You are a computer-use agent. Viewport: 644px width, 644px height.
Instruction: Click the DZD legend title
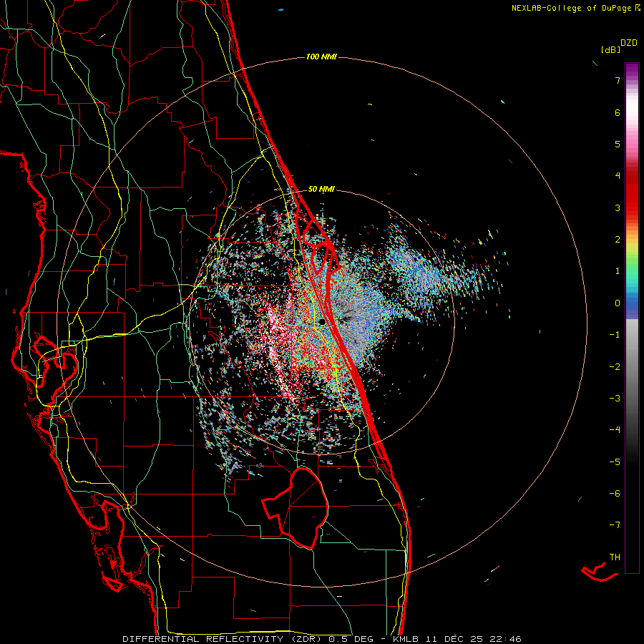point(629,43)
